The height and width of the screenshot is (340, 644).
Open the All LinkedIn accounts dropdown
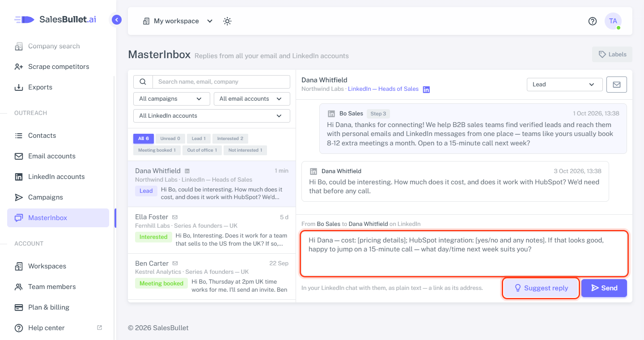coord(212,116)
